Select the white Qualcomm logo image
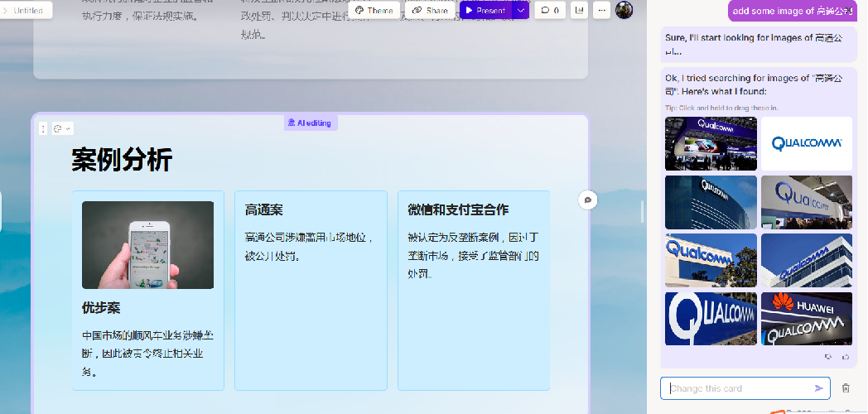Image resolution: width=868 pixels, height=414 pixels. point(806,143)
